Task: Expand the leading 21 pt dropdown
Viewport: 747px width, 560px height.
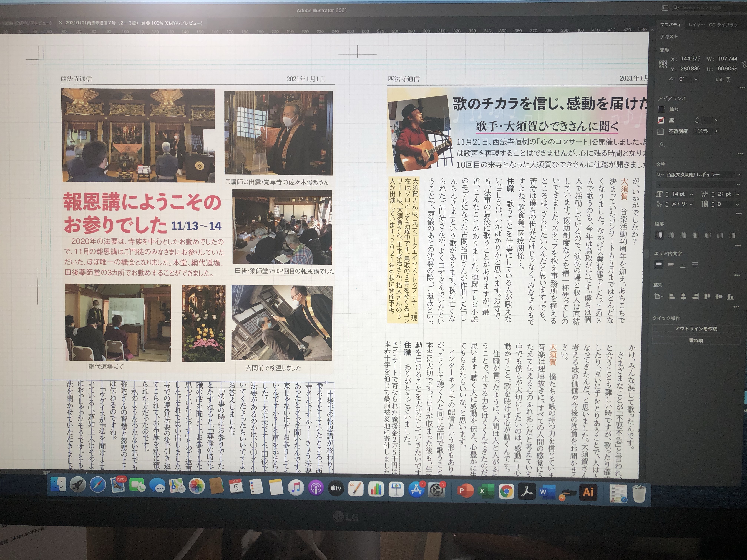Action: (738, 194)
